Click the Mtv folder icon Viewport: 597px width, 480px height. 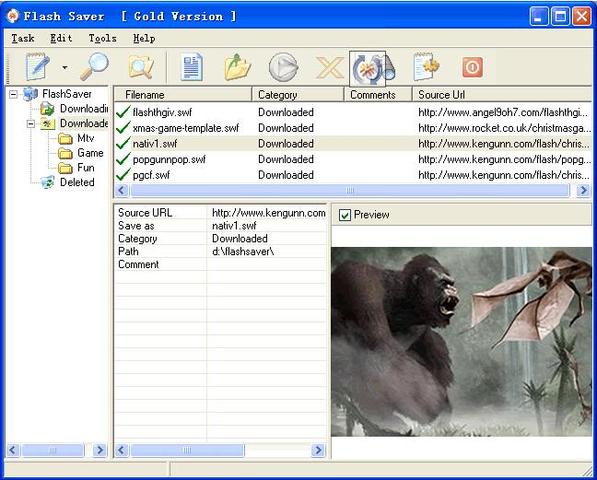[x=65, y=139]
